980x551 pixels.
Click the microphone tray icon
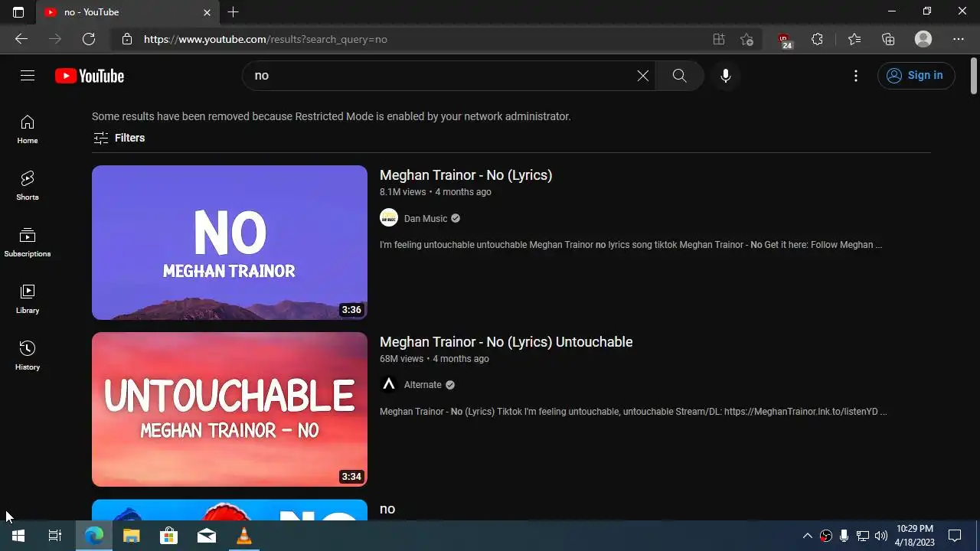pyautogui.click(x=844, y=536)
